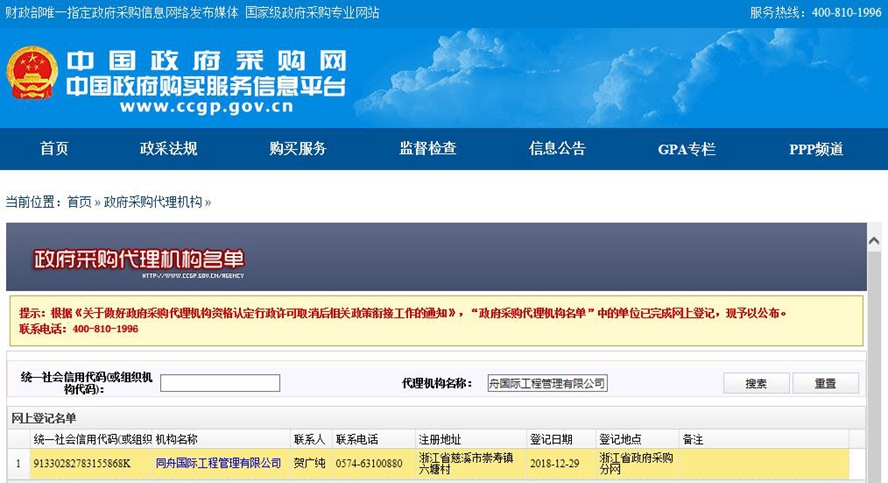
Task: Click the 备注 column header
Action: pyautogui.click(x=763, y=439)
